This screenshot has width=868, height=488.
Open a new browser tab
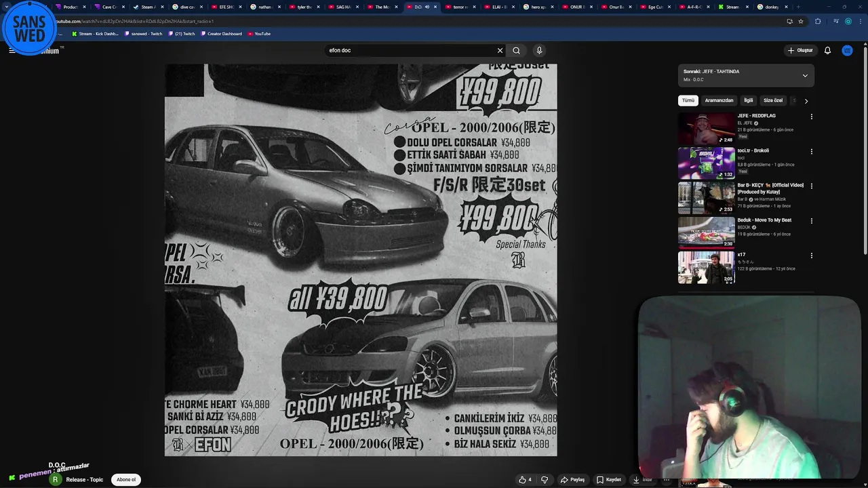coord(798,7)
